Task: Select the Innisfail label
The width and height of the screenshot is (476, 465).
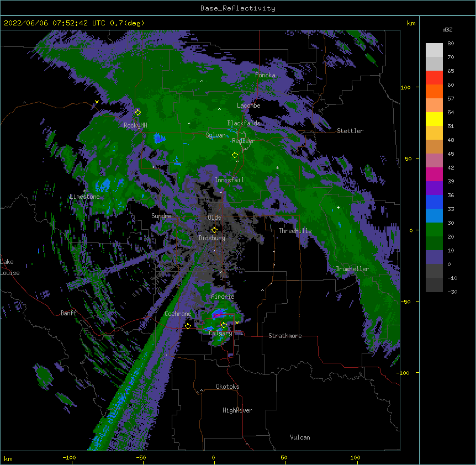Action: point(229,180)
